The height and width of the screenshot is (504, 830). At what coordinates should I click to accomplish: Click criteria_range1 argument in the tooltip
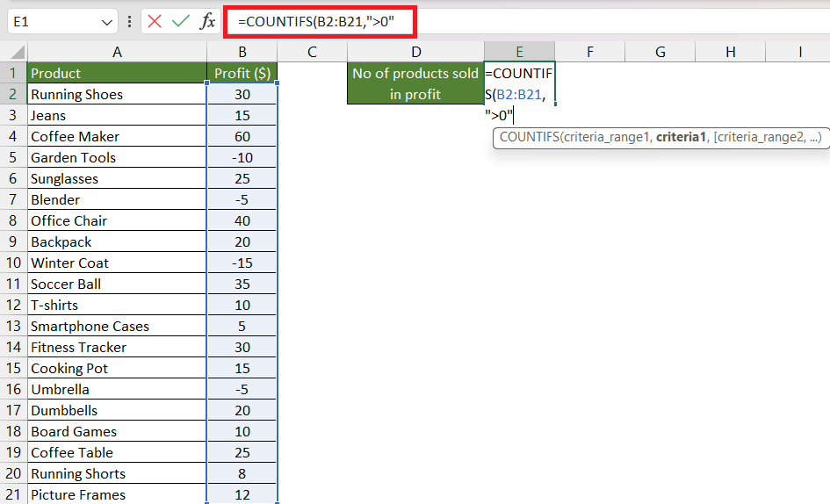click(606, 137)
